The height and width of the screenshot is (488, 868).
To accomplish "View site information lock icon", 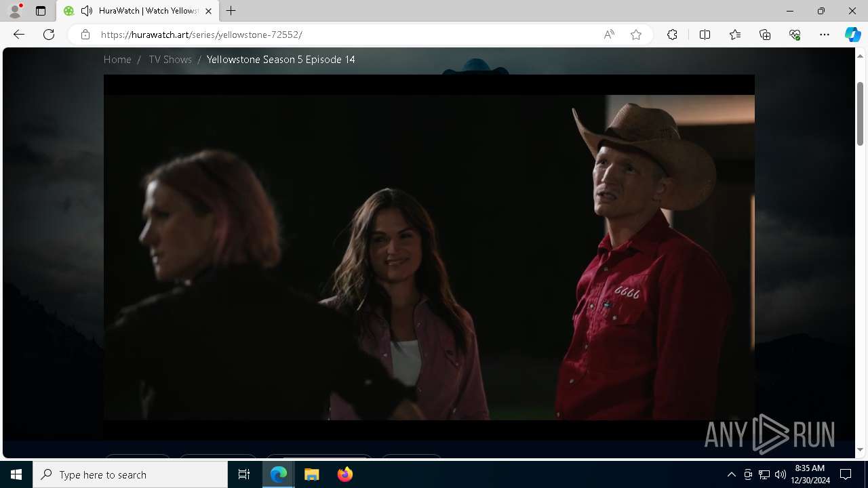I will (85, 35).
